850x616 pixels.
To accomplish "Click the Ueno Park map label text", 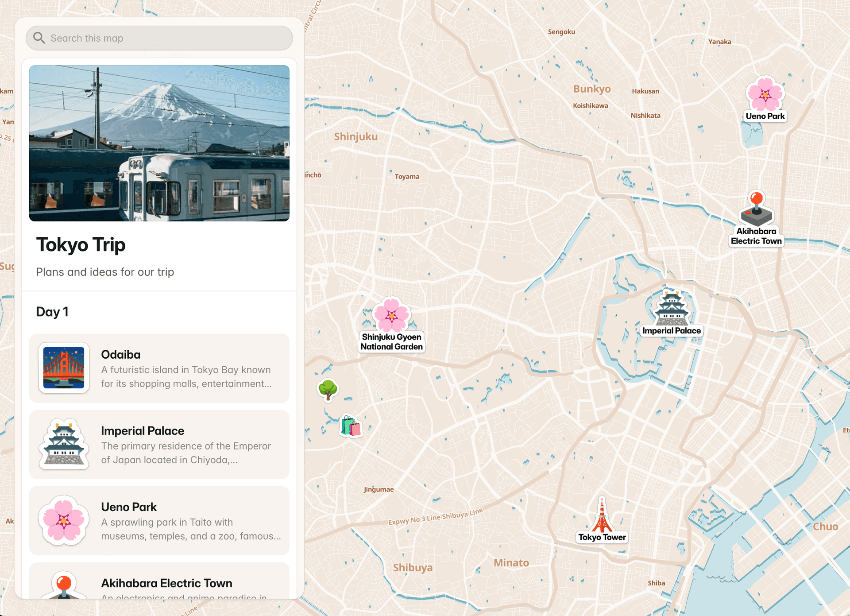I will coord(765,116).
